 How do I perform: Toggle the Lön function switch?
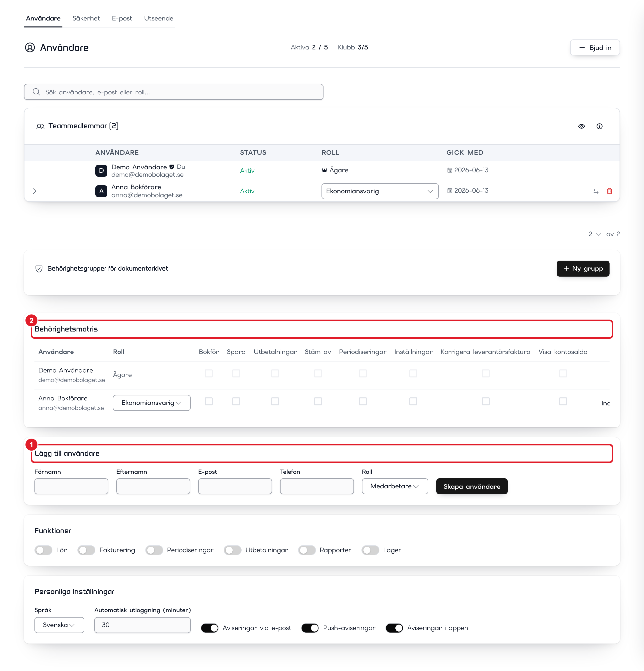(x=43, y=550)
